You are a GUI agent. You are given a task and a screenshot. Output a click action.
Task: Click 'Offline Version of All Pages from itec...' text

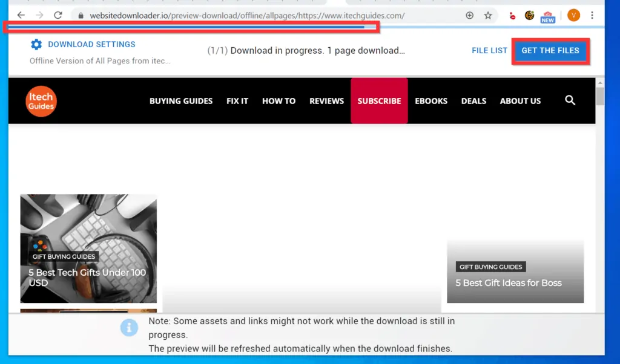tap(100, 61)
